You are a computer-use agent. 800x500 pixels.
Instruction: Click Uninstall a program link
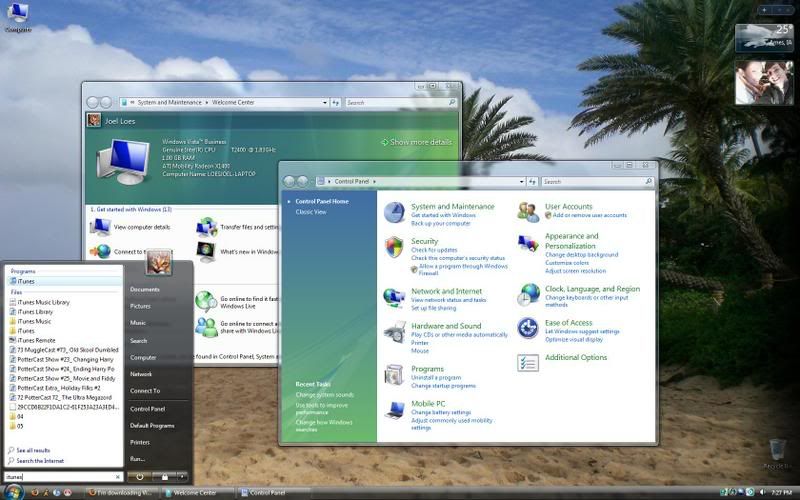pyautogui.click(x=436, y=378)
